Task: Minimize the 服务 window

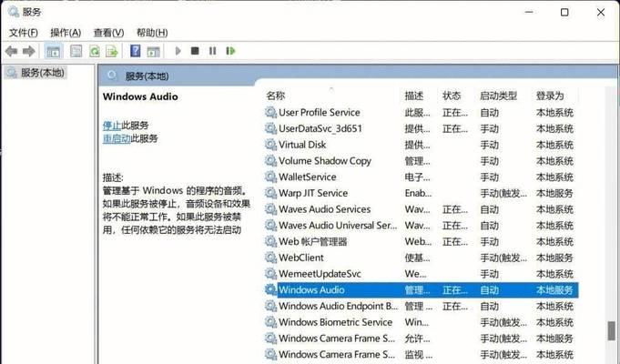Action: click(529, 13)
